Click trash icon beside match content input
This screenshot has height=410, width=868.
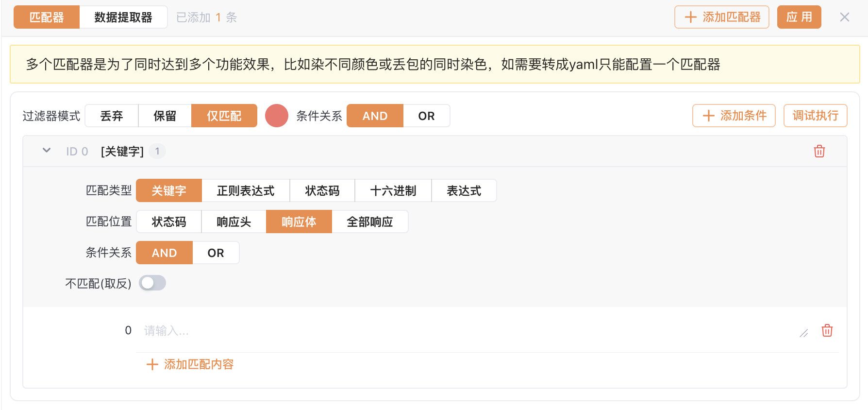click(827, 330)
